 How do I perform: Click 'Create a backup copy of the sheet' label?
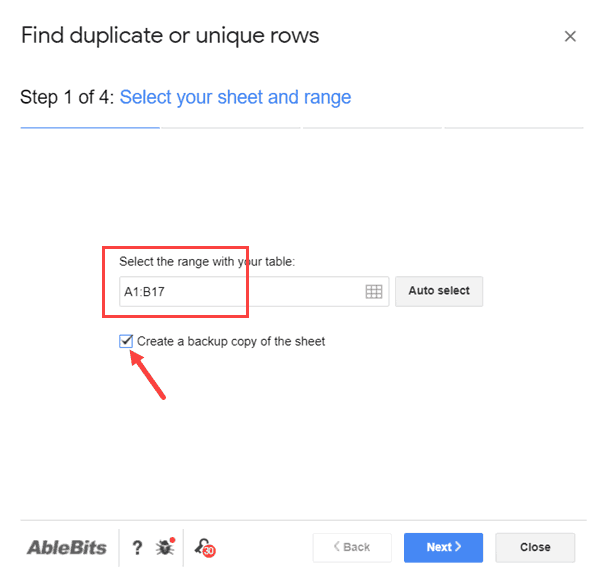coord(231,341)
